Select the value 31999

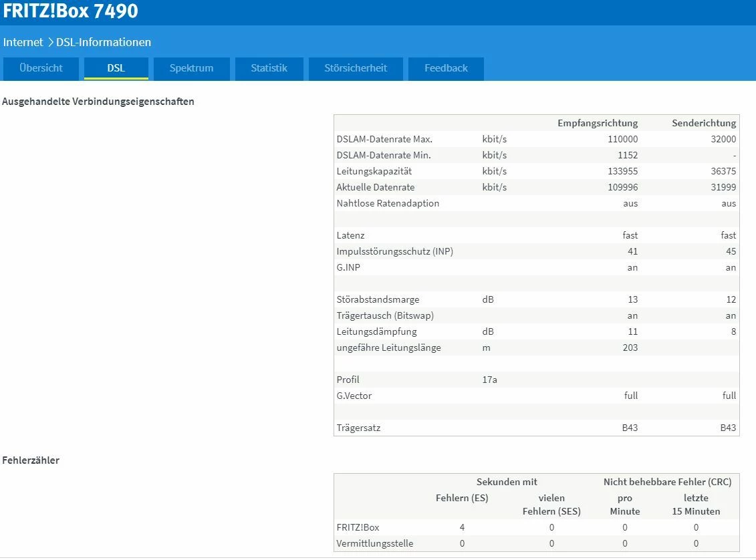point(723,187)
